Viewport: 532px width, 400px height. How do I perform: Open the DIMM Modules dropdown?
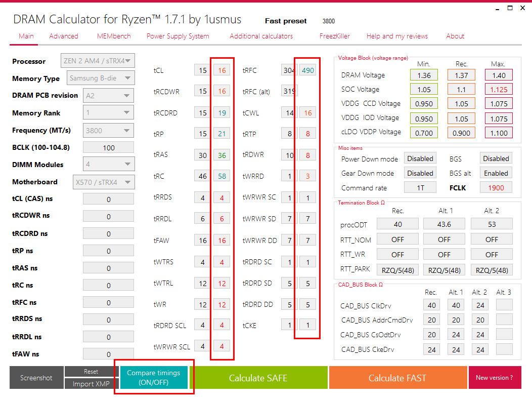109,164
